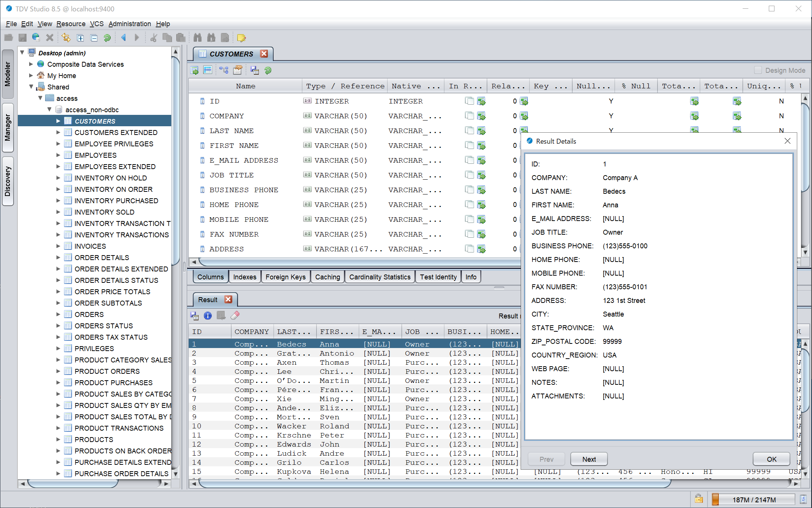
Task: Click the paste clipboard toolbar icon
Action: [x=181, y=38]
